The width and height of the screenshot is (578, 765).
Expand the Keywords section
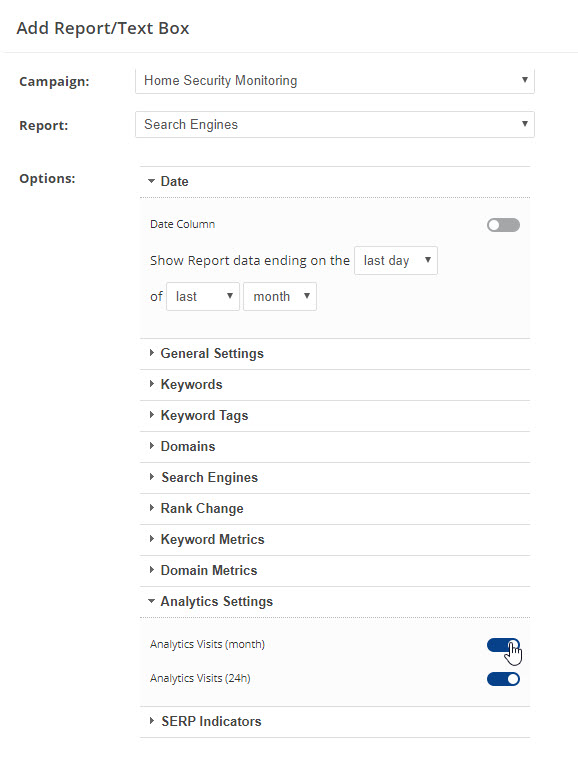click(335, 384)
